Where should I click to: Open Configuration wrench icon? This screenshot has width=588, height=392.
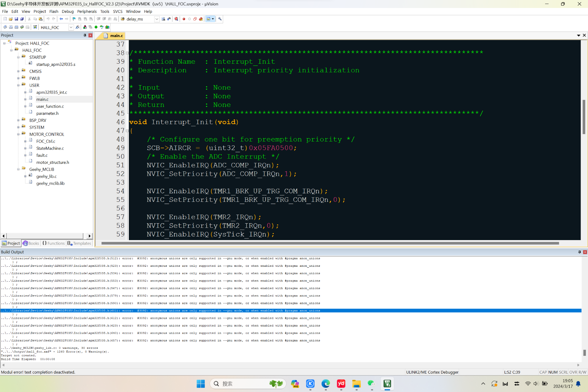click(x=220, y=19)
